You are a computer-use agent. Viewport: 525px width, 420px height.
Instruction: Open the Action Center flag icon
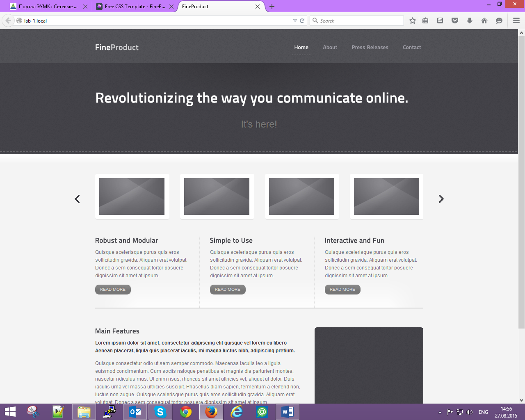tap(450, 412)
